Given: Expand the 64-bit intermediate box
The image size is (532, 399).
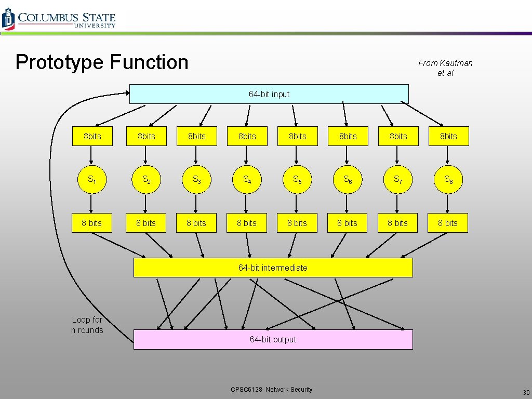Looking at the screenshot, I should coord(273,268).
